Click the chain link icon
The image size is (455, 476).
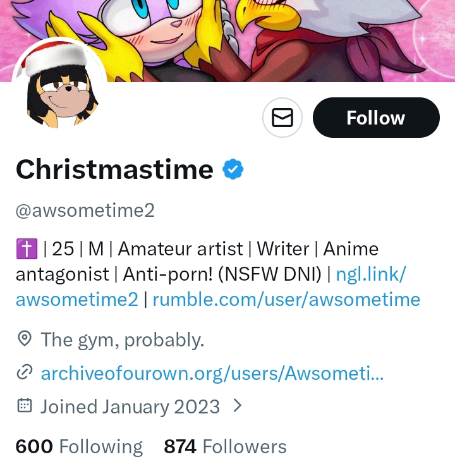point(24,373)
